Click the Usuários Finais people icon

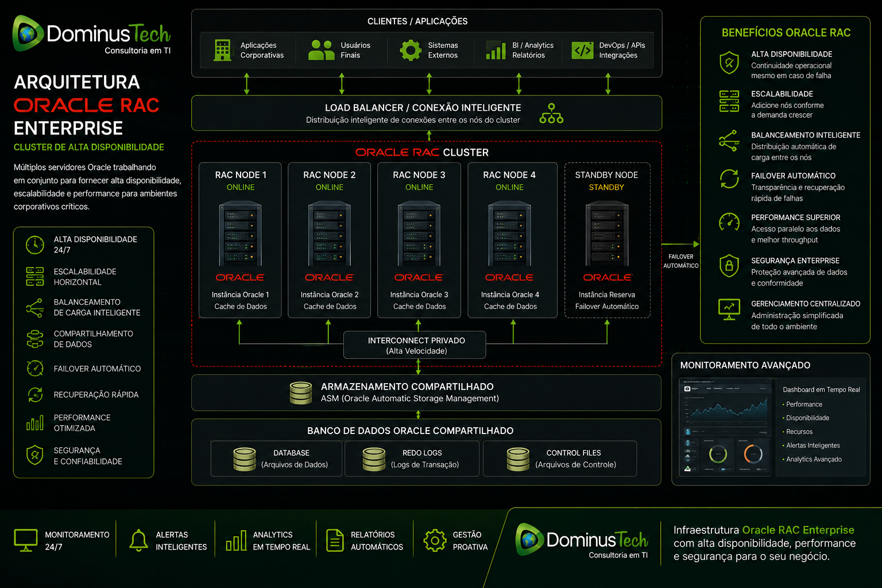tap(321, 50)
